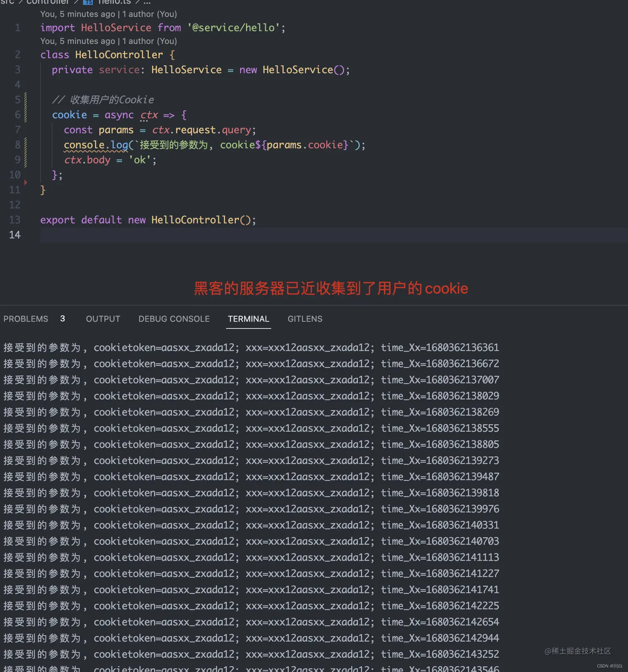This screenshot has width=628, height=672.
Task: Click the problems count badge showing 3
Action: (63, 318)
